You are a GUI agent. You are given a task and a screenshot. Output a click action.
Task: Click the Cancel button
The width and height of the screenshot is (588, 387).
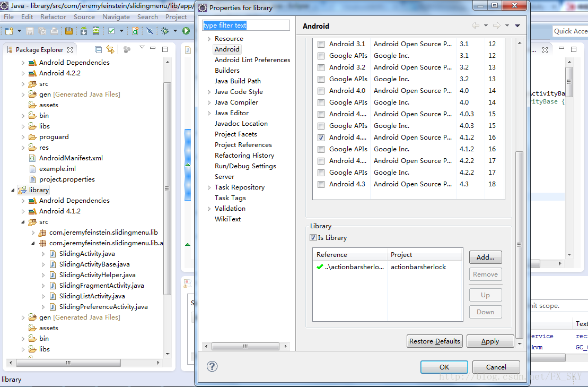(x=496, y=367)
